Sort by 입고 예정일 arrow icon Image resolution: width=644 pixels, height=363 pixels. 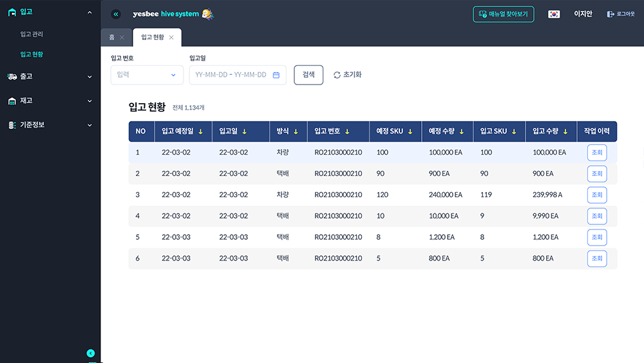click(x=200, y=132)
